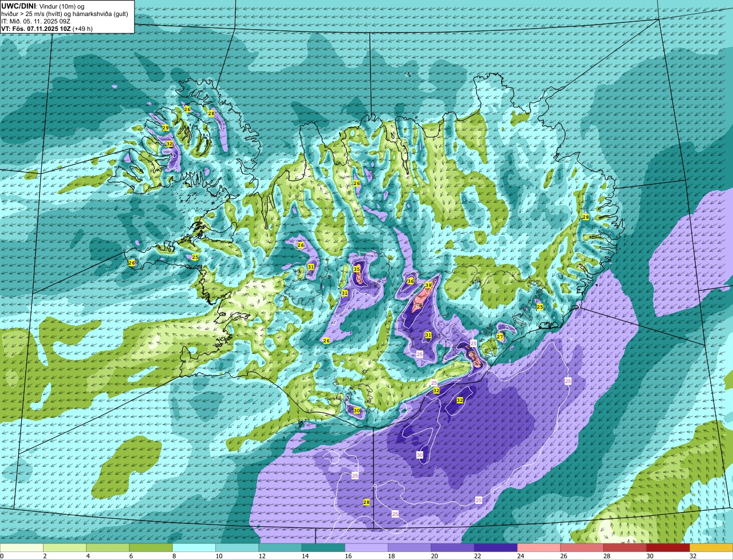Pick the 4–6 m/s yellow-green legend swatch

(108, 547)
